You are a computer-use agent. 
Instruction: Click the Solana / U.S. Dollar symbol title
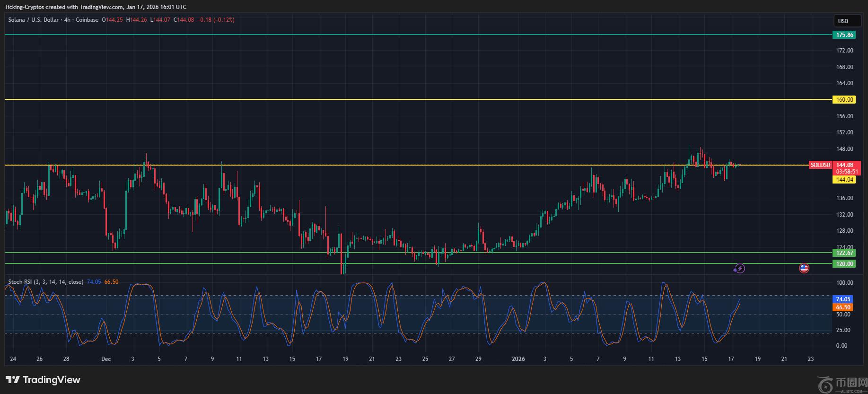(33, 20)
